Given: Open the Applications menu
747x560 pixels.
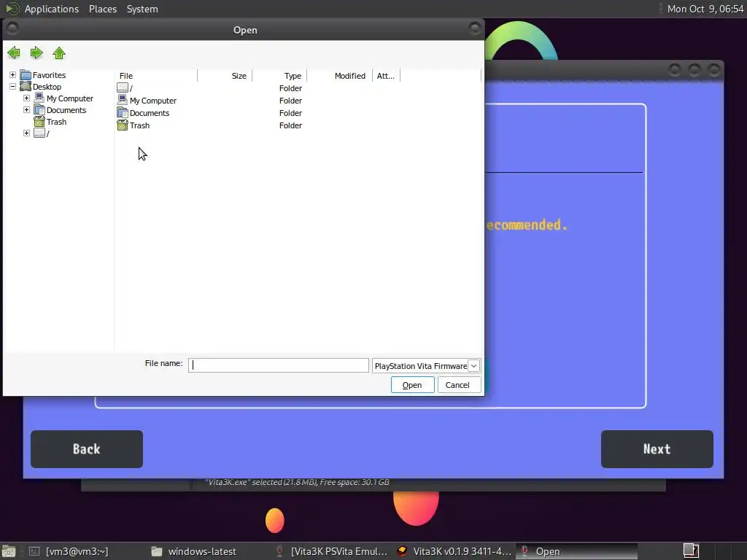Looking at the screenshot, I should tap(52, 9).
